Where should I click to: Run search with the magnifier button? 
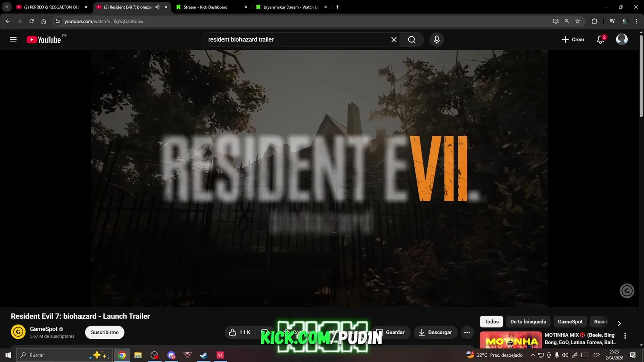point(412,40)
